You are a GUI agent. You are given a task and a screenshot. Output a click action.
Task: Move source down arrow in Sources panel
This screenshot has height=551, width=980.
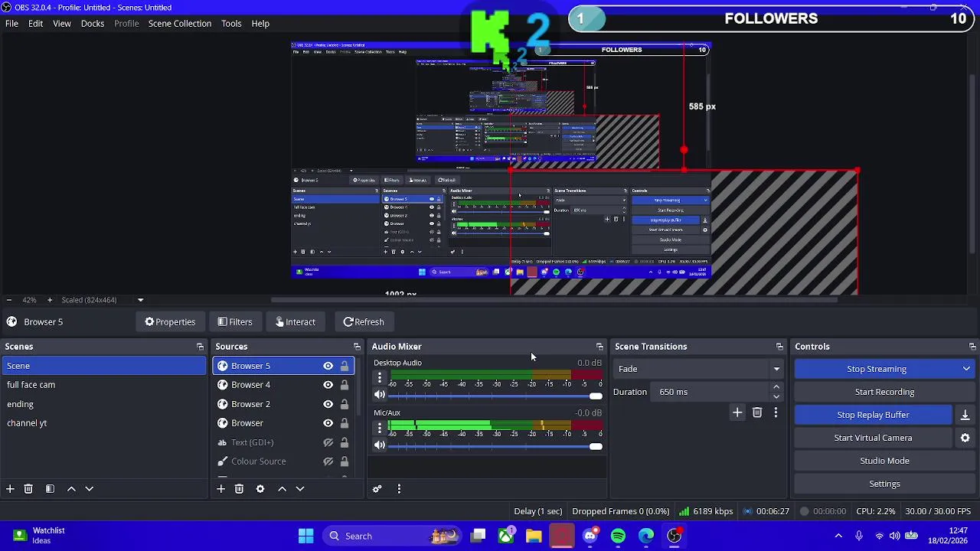click(300, 488)
